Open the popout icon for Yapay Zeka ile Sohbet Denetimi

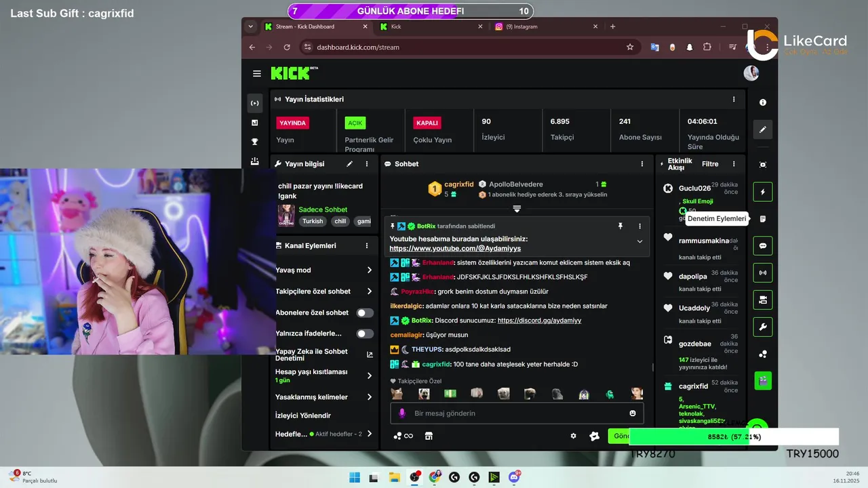click(370, 354)
